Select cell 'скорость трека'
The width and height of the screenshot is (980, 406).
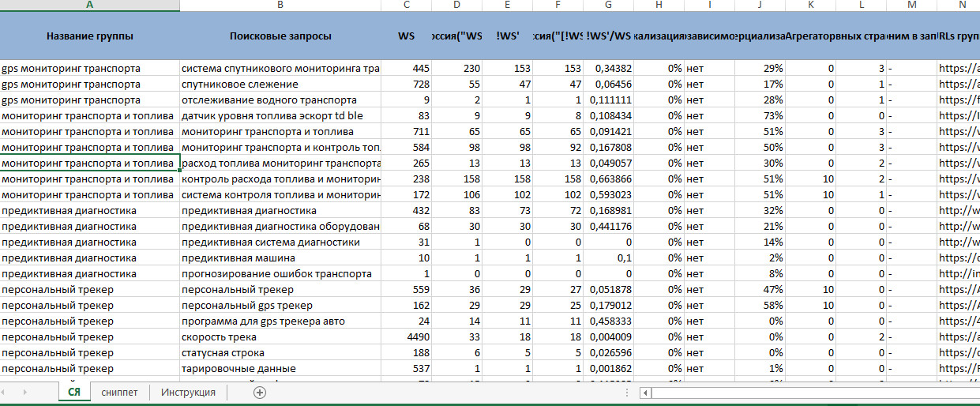[x=280, y=337]
